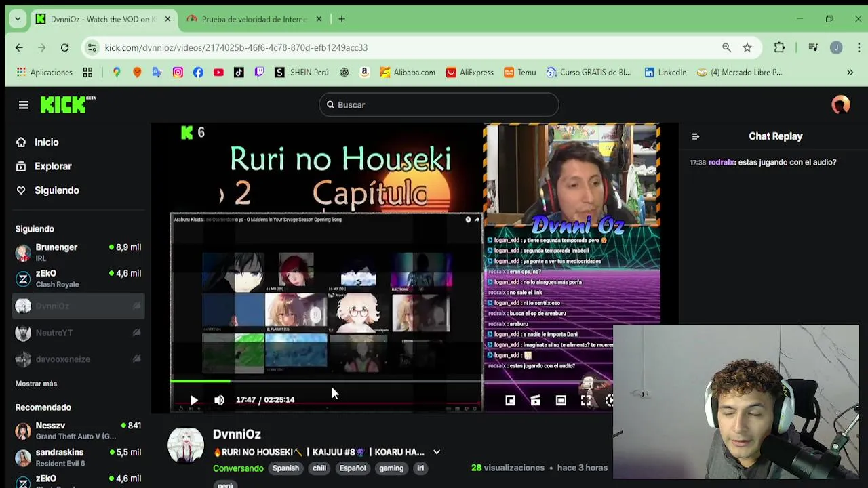
Task: Show more bookmarks with double chevron
Action: 850,73
